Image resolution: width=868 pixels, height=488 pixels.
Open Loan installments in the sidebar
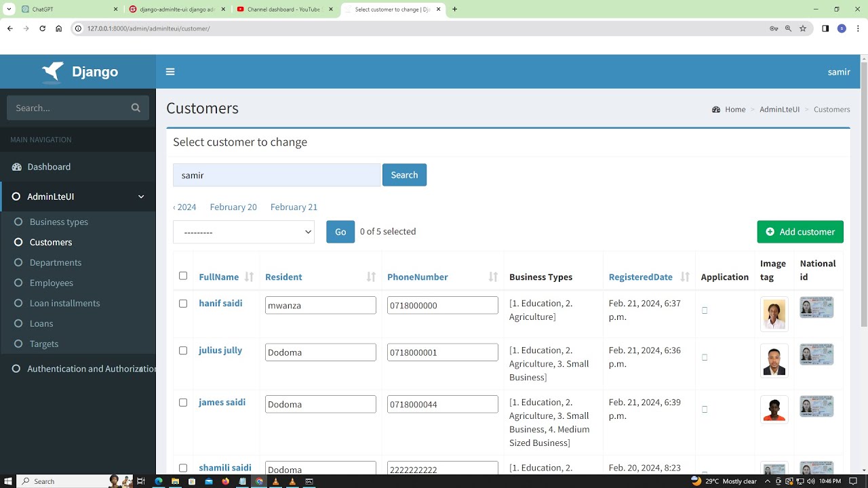(64, 303)
